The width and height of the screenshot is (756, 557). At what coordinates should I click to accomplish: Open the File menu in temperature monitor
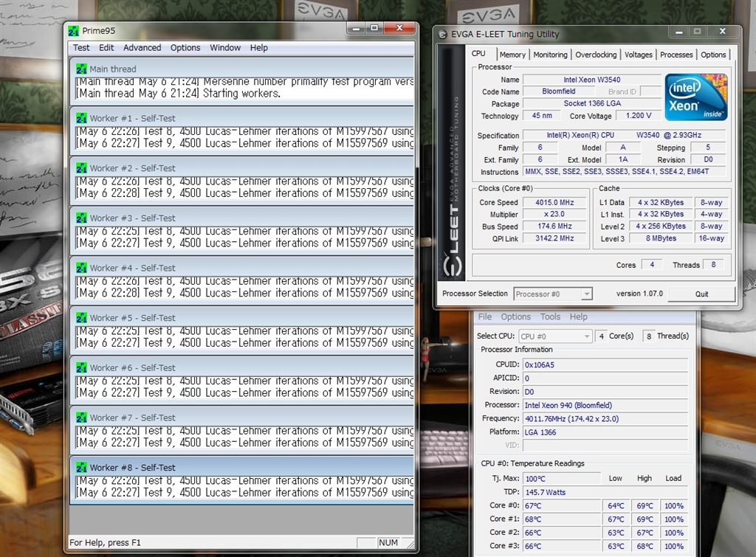click(x=484, y=316)
